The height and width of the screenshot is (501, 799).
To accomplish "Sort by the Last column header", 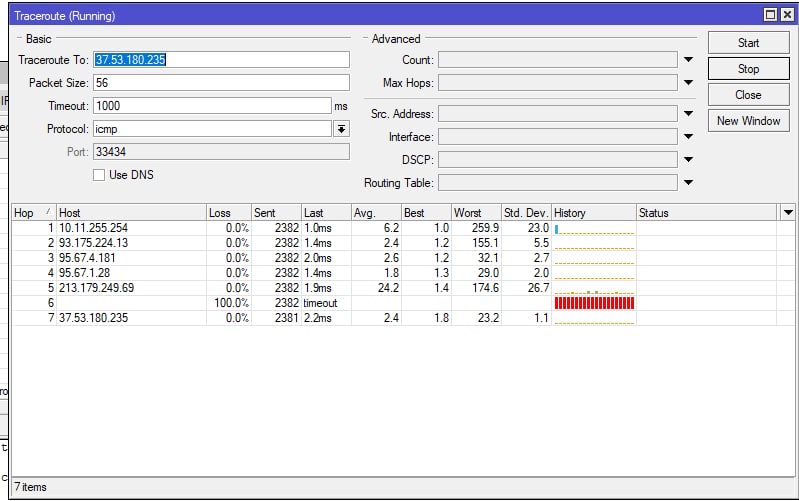I will click(326, 213).
